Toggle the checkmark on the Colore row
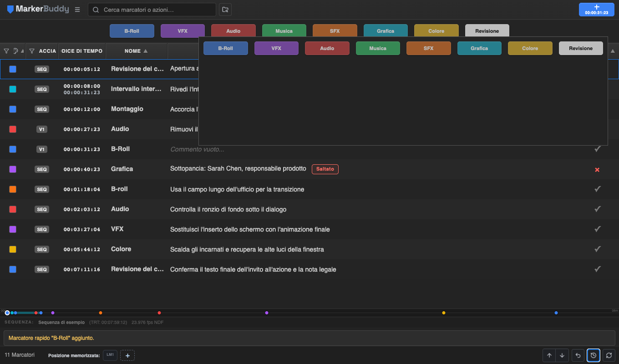This screenshot has height=364, width=619. (x=598, y=249)
